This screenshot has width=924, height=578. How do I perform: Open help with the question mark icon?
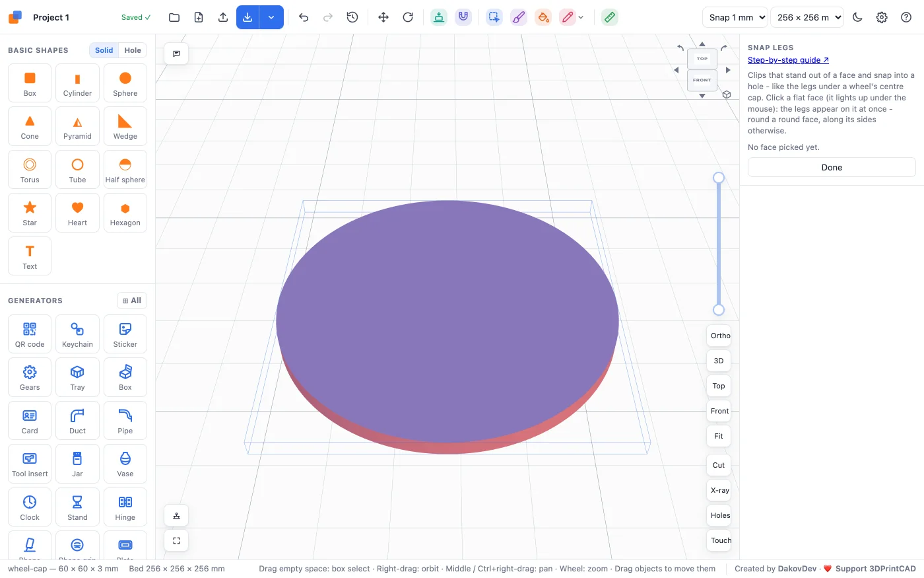point(906,17)
